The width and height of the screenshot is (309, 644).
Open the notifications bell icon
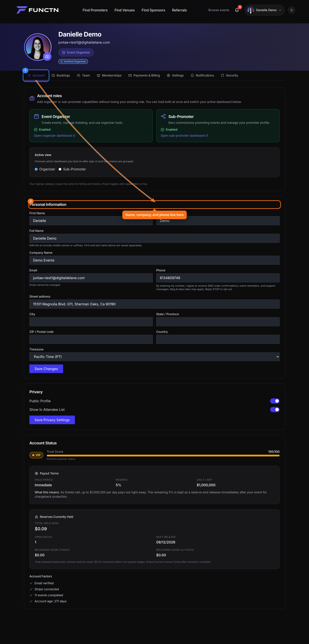click(237, 10)
